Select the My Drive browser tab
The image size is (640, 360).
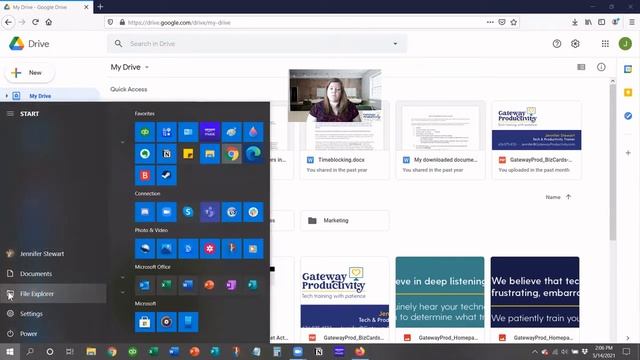(x=46, y=7)
